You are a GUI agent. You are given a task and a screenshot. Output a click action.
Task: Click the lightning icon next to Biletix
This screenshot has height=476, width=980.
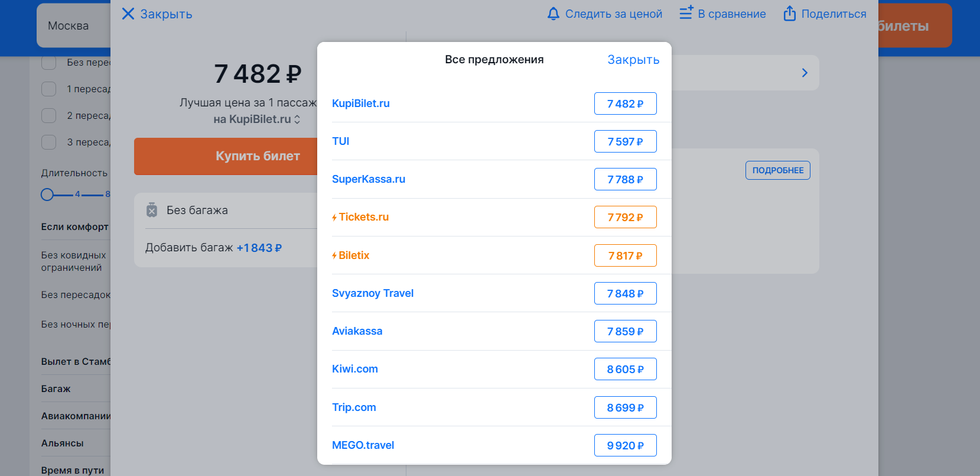[x=334, y=256]
